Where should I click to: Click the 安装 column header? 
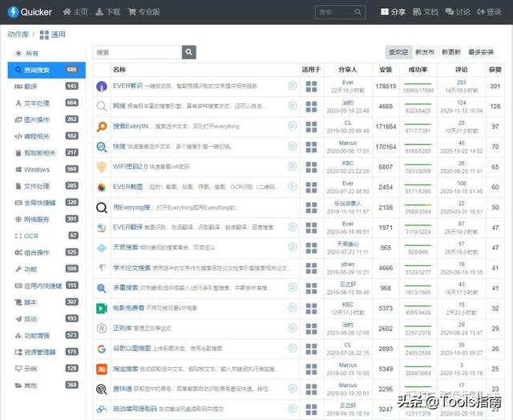pos(386,70)
